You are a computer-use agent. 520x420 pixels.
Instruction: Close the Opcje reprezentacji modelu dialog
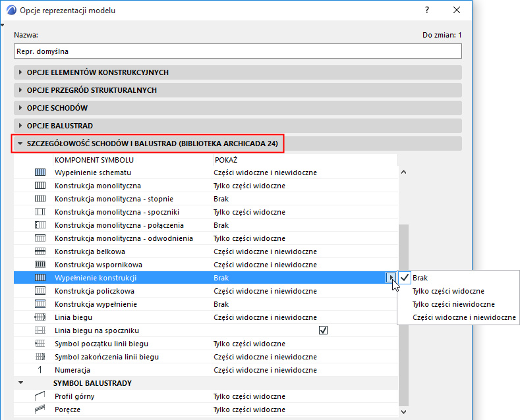[457, 11]
